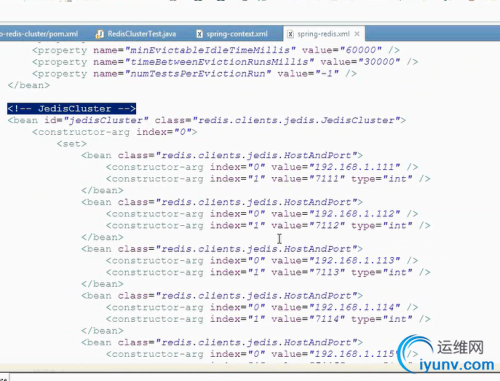Click value "192.168.1.113" in constructor-arg
This screenshot has height=381, width=500.
tap(355, 260)
